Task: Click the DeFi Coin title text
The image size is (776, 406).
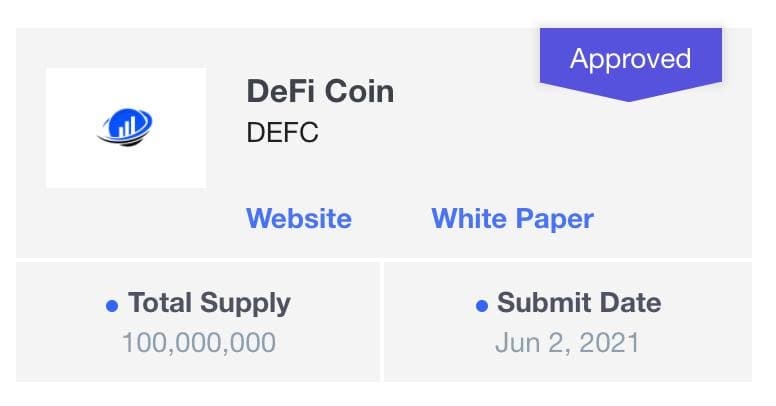Action: coord(320,92)
